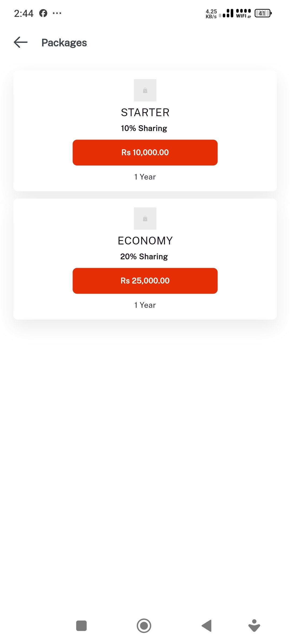This screenshot has height=644, width=290.
Task: Tap the STARTER package bag icon
Action: tap(145, 90)
